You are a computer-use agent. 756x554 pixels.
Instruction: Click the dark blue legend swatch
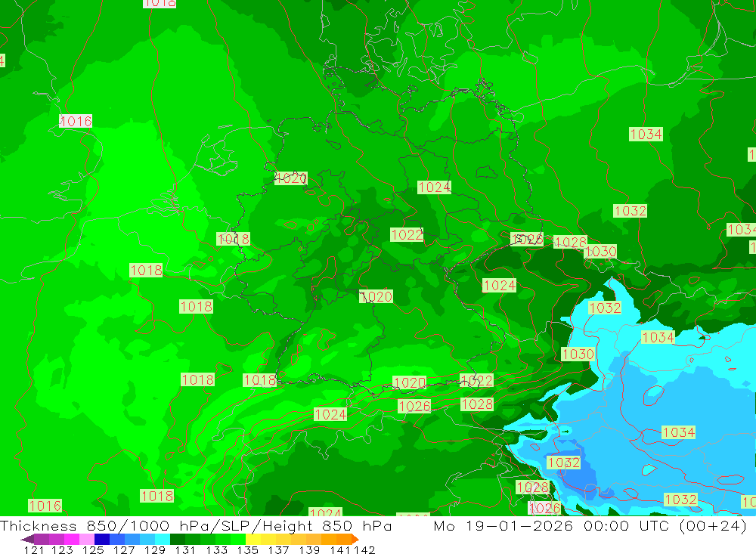pyautogui.click(x=102, y=539)
